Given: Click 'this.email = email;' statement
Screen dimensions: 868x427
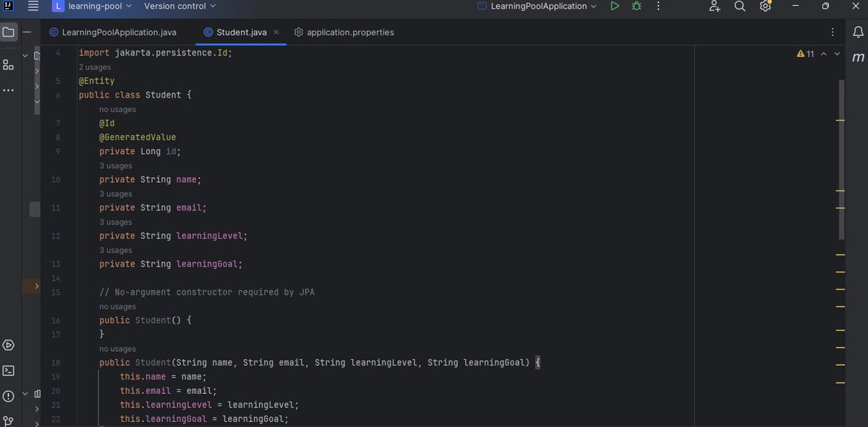Looking at the screenshot, I should (169, 391).
